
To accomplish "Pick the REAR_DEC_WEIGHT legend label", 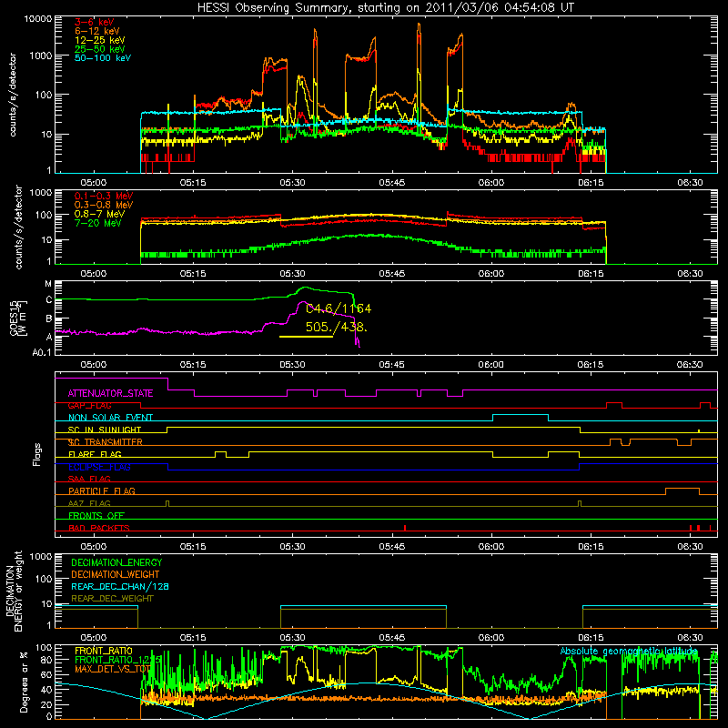I will (x=112, y=599).
